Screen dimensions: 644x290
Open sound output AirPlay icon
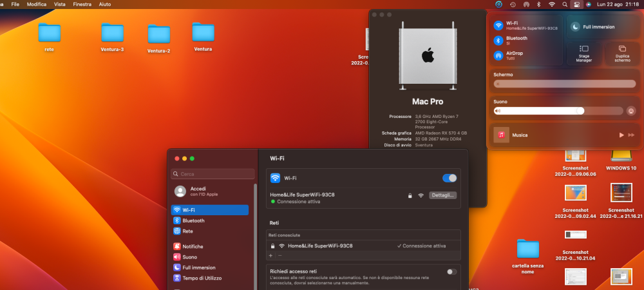coord(631,111)
